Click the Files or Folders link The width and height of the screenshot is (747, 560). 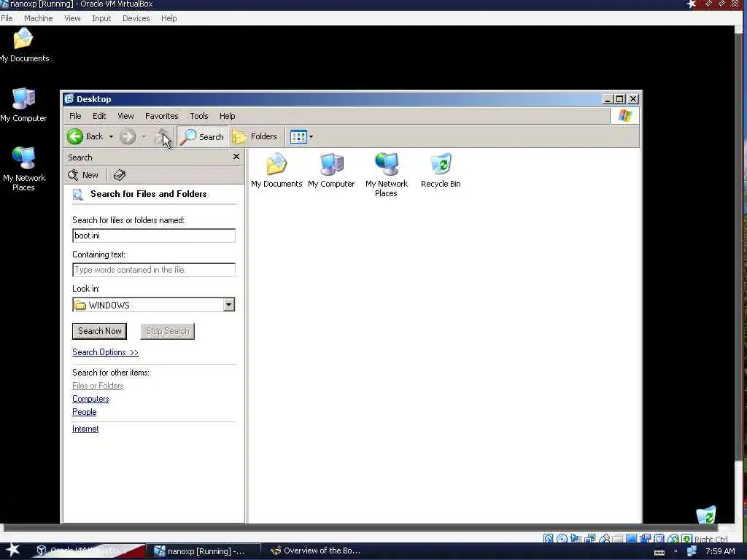tap(98, 386)
